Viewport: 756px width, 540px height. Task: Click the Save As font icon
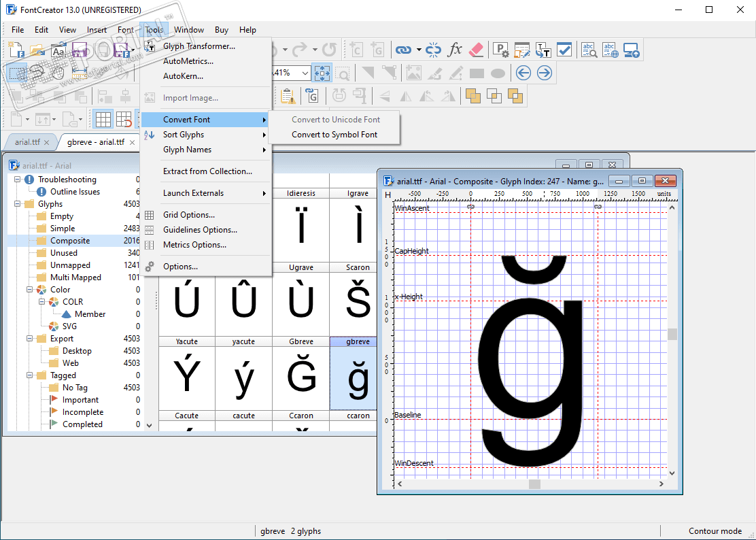coord(120,50)
